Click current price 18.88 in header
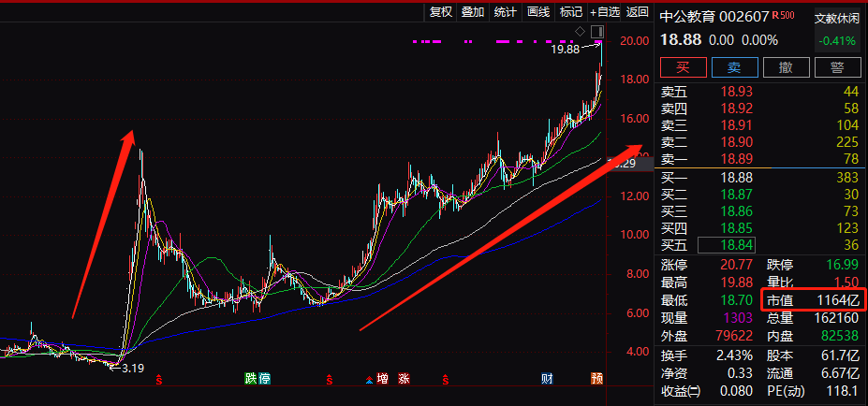 681,40
